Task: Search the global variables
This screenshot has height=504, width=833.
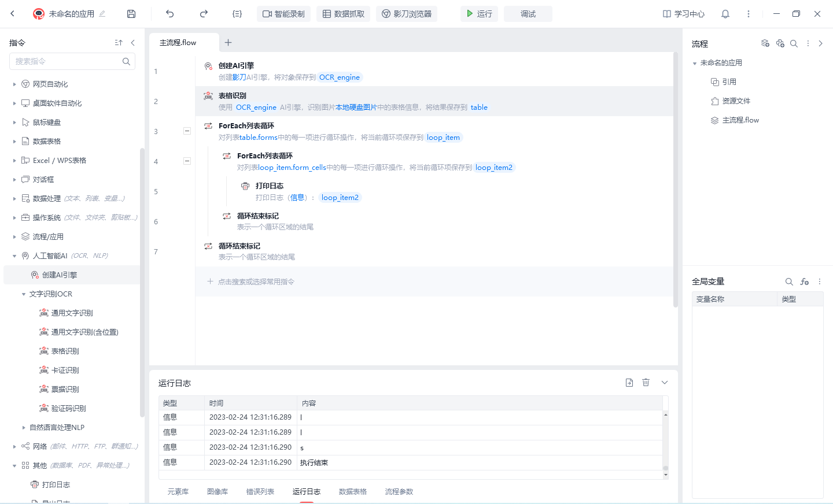Action: tap(788, 281)
